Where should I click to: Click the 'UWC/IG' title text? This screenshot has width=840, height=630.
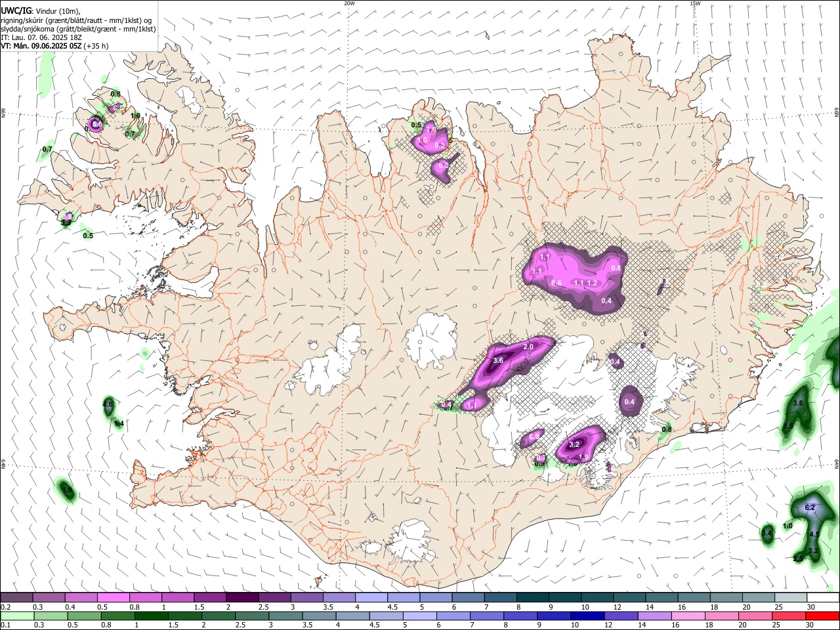16,10
